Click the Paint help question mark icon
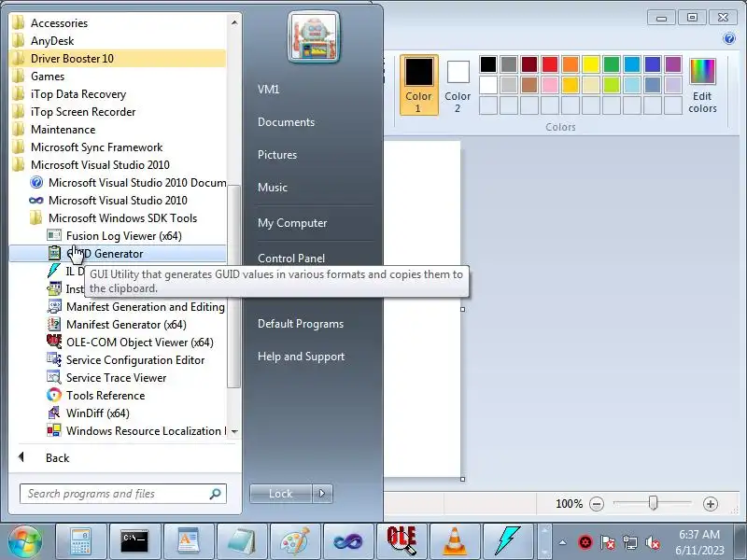The width and height of the screenshot is (747, 560). pos(729,38)
